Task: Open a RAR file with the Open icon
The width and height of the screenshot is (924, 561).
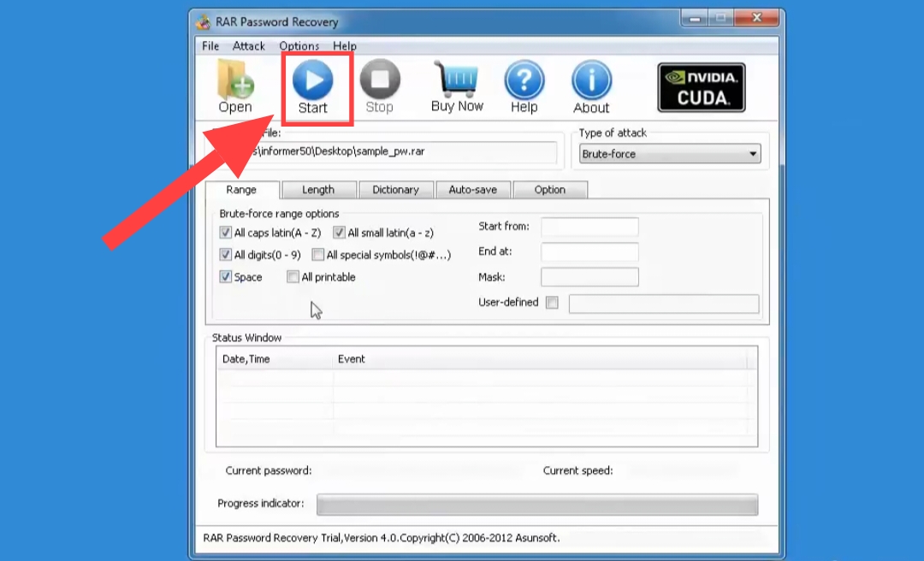Action: (x=235, y=86)
